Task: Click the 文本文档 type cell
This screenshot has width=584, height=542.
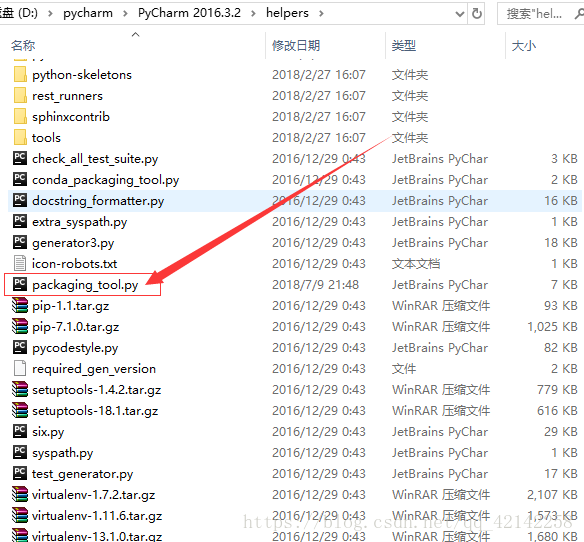Action: 416,264
